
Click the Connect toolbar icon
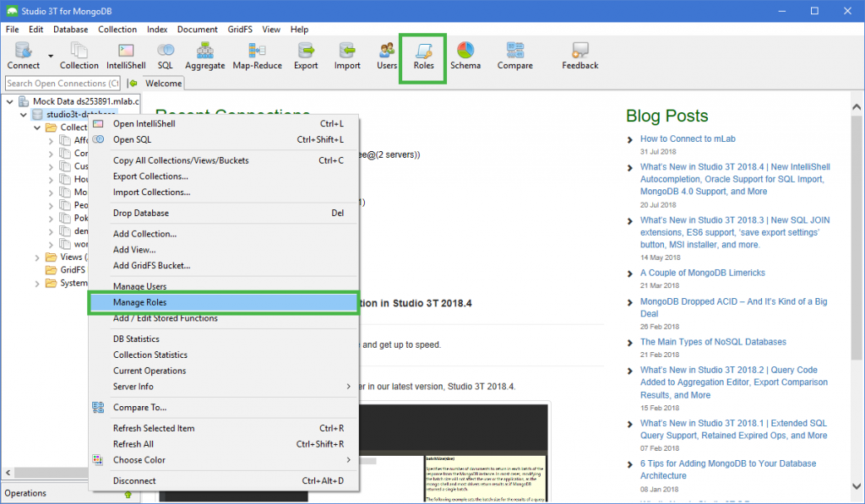tap(23, 57)
